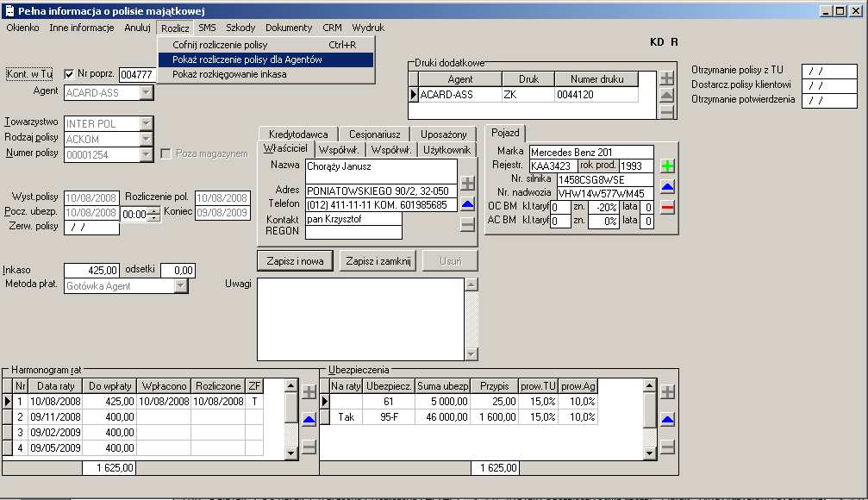This screenshot has width=868, height=500.
Task: Click the Otrzymanie polisy z TU date field
Action: pyautogui.click(x=829, y=71)
